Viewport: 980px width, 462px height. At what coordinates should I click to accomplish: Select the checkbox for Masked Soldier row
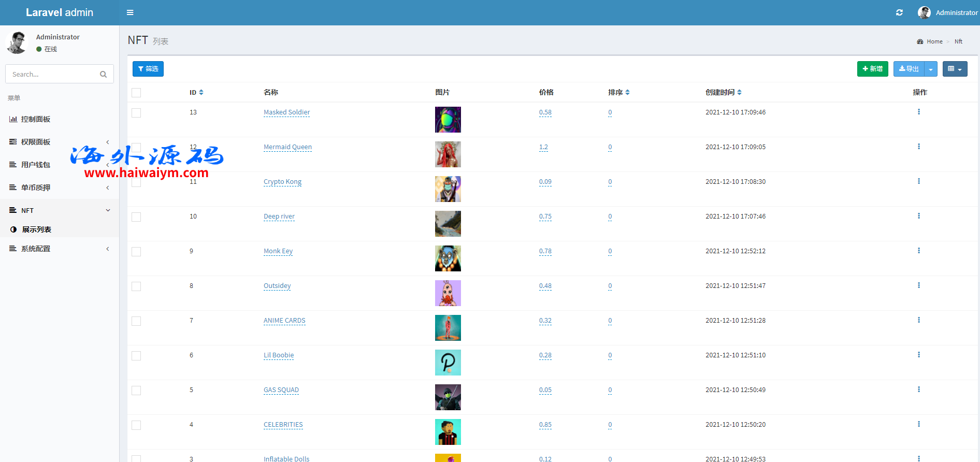pyautogui.click(x=136, y=113)
